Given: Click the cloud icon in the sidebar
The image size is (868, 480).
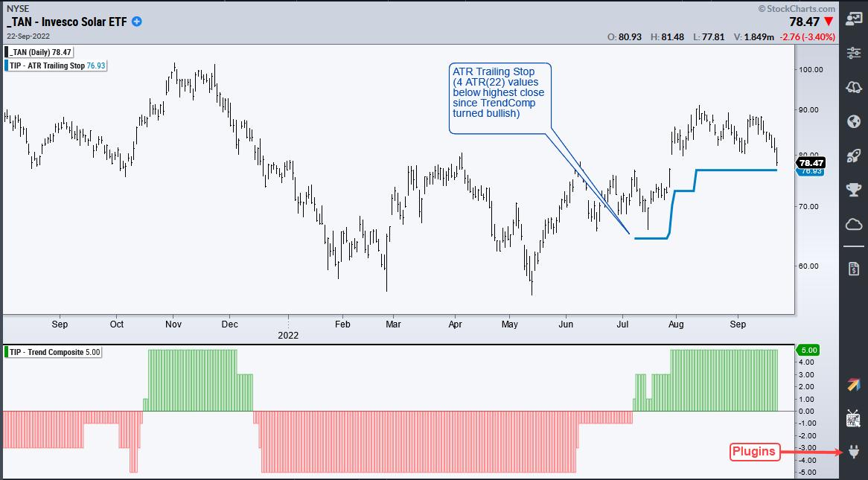Looking at the screenshot, I should pos(853,224).
